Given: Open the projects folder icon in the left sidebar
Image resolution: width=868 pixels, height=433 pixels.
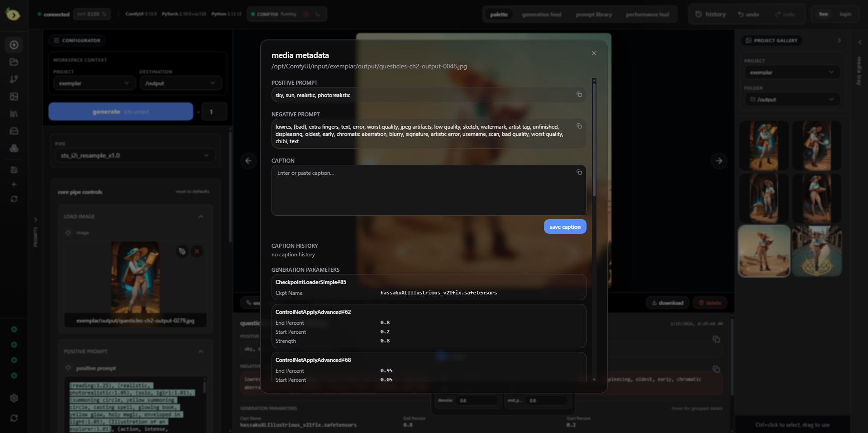Looking at the screenshot, I should tap(14, 62).
